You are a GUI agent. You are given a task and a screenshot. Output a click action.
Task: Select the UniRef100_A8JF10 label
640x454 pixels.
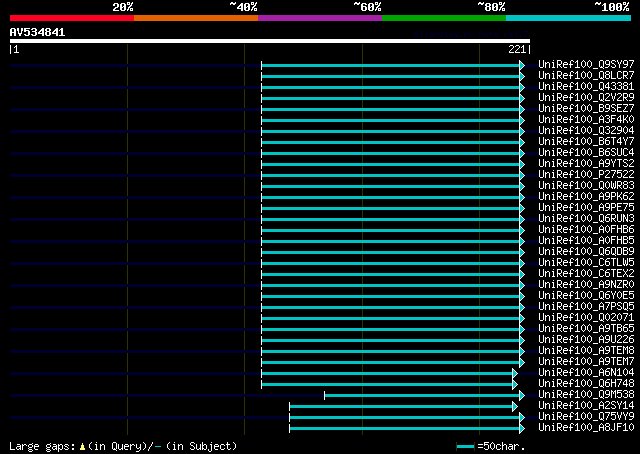pyautogui.click(x=586, y=428)
